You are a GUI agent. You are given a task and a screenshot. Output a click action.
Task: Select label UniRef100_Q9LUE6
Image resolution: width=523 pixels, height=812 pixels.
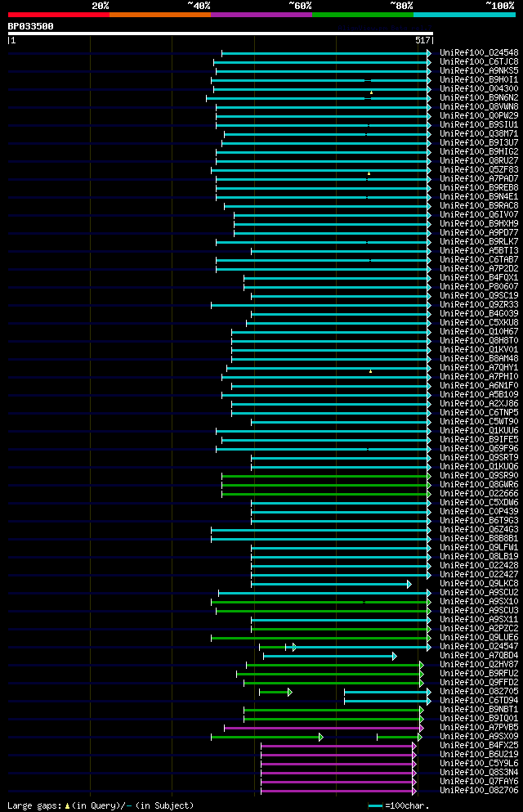(479, 638)
